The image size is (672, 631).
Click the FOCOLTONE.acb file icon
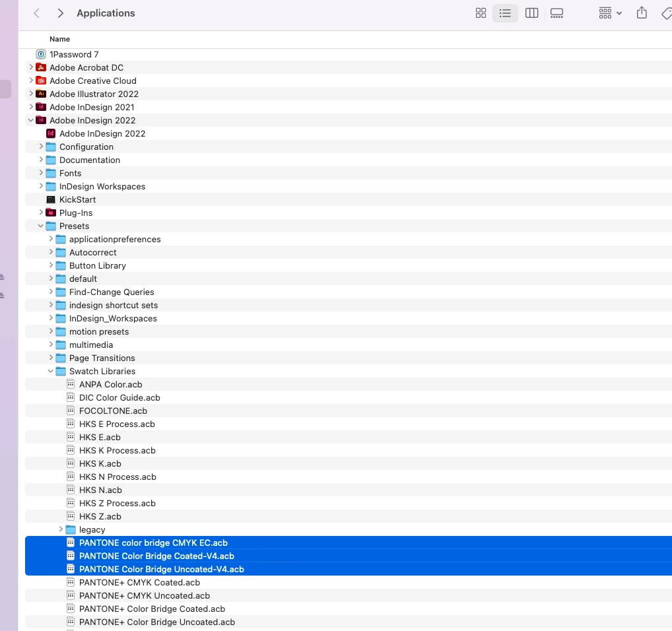[x=71, y=411]
